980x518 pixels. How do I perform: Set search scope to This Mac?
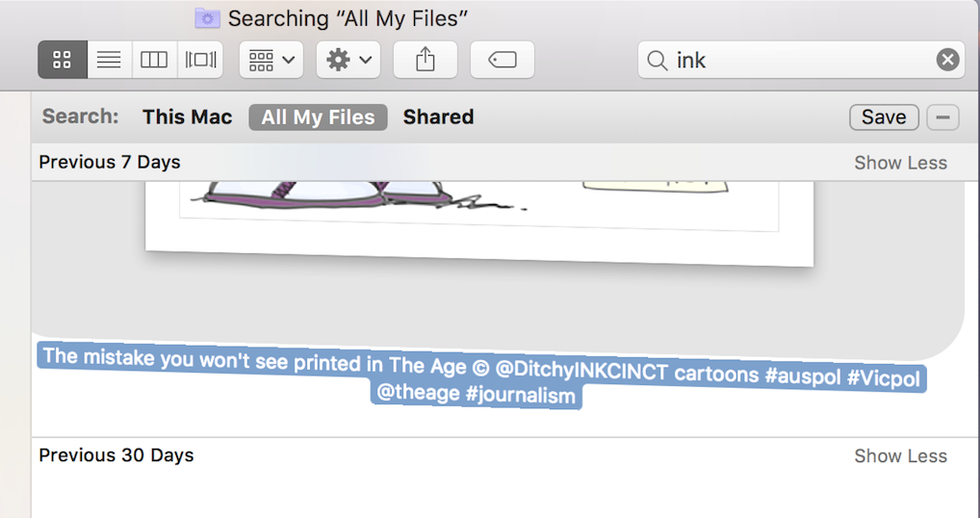(188, 117)
